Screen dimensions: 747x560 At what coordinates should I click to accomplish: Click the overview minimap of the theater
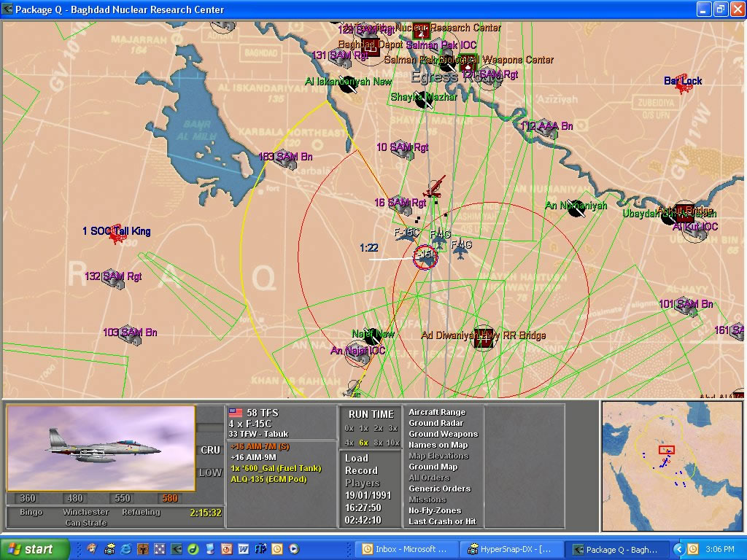[x=671, y=465]
